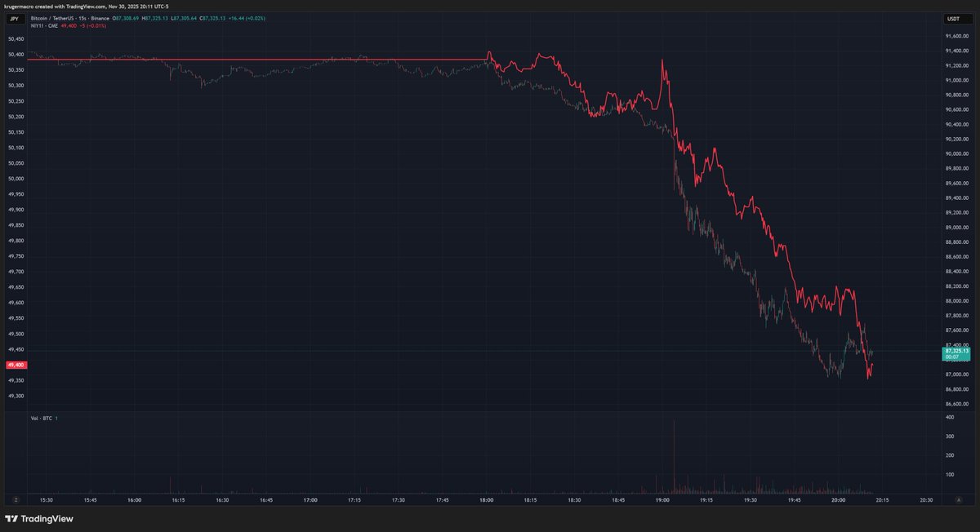Click the 17:00 time axis label
This screenshot has height=532, width=980.
tap(310, 499)
